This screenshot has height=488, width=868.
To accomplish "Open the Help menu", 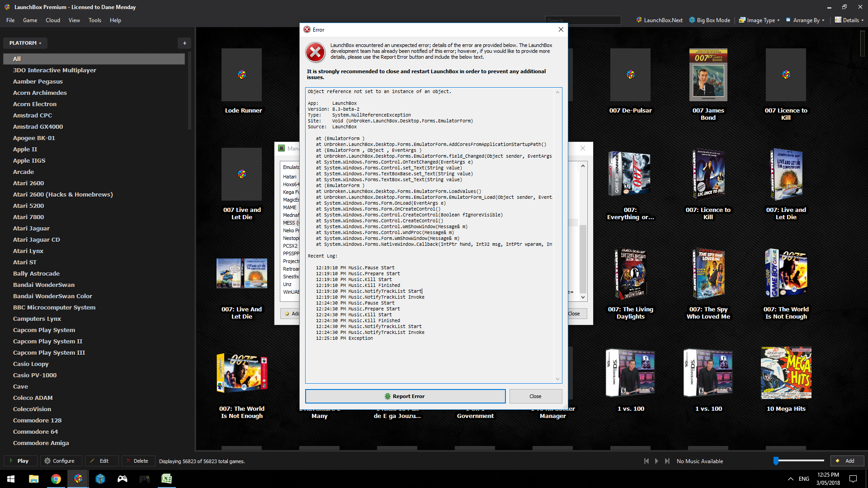I will pyautogui.click(x=115, y=20).
